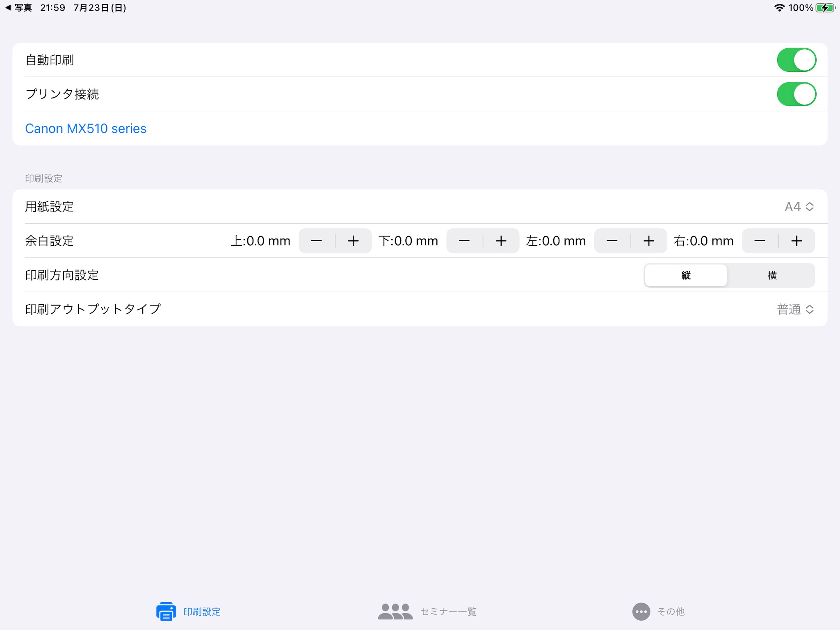Increase the 左 left margin with plus
Viewport: 840px width, 630px height.
coord(649,241)
